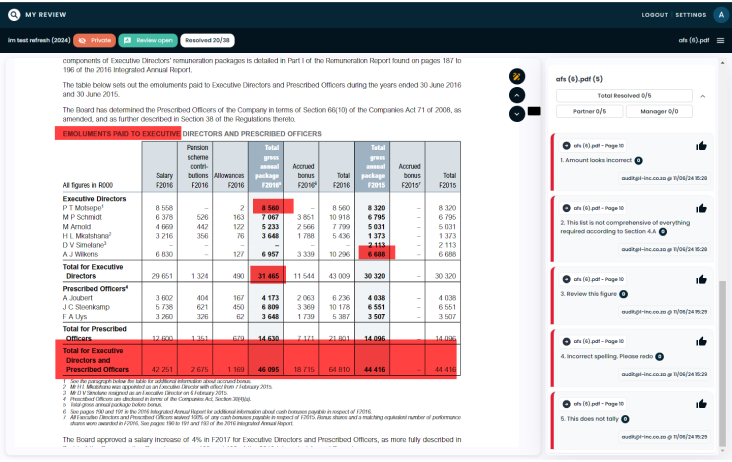Go to next page with down arrow
This screenshot has height=462, width=732.
tap(517, 113)
